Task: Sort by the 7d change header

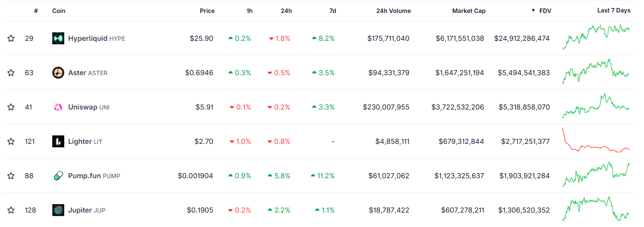Action: point(332,10)
